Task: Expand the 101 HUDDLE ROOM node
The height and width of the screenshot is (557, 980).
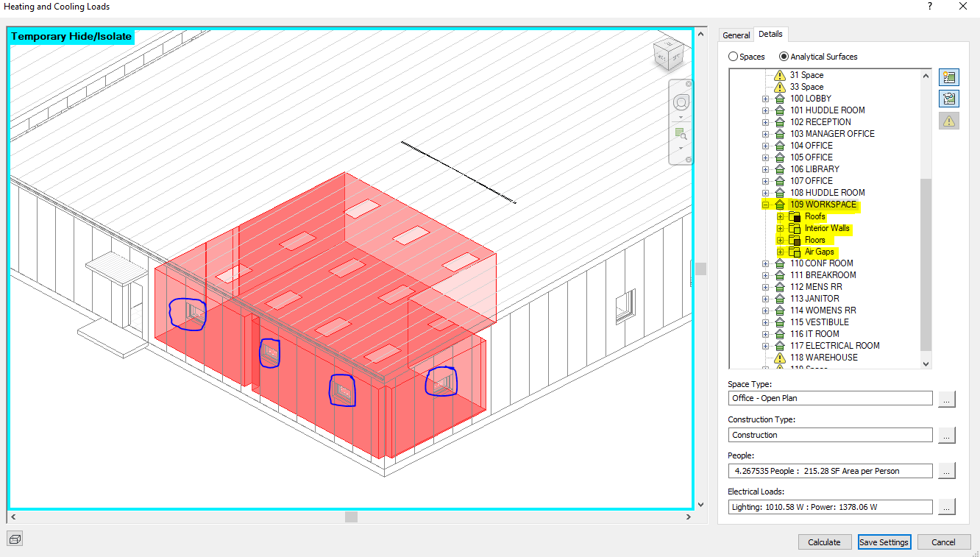Action: (x=765, y=110)
